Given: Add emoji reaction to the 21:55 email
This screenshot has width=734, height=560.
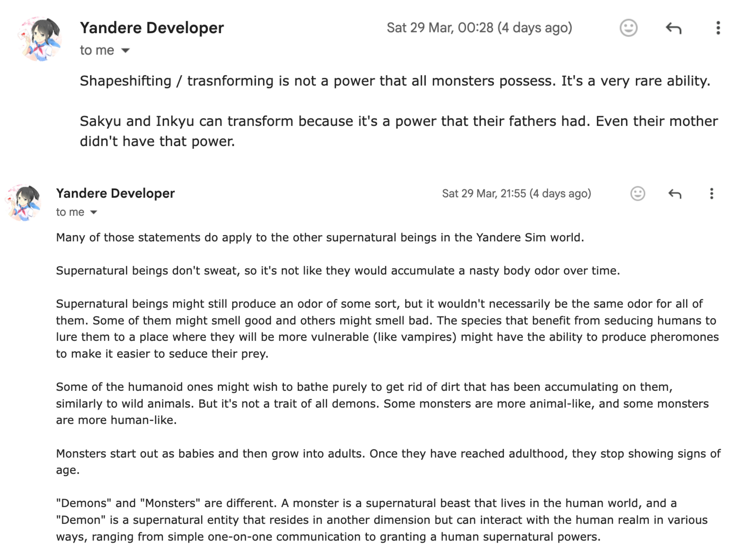Looking at the screenshot, I should 638,194.
